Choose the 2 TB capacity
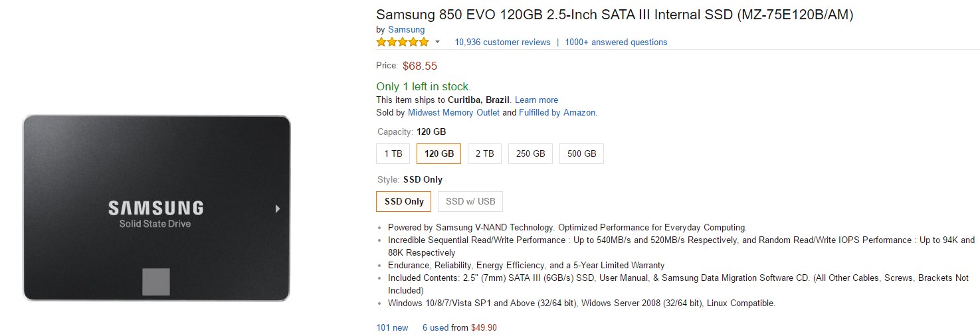Viewport: 980px width, 336px height. [484, 153]
